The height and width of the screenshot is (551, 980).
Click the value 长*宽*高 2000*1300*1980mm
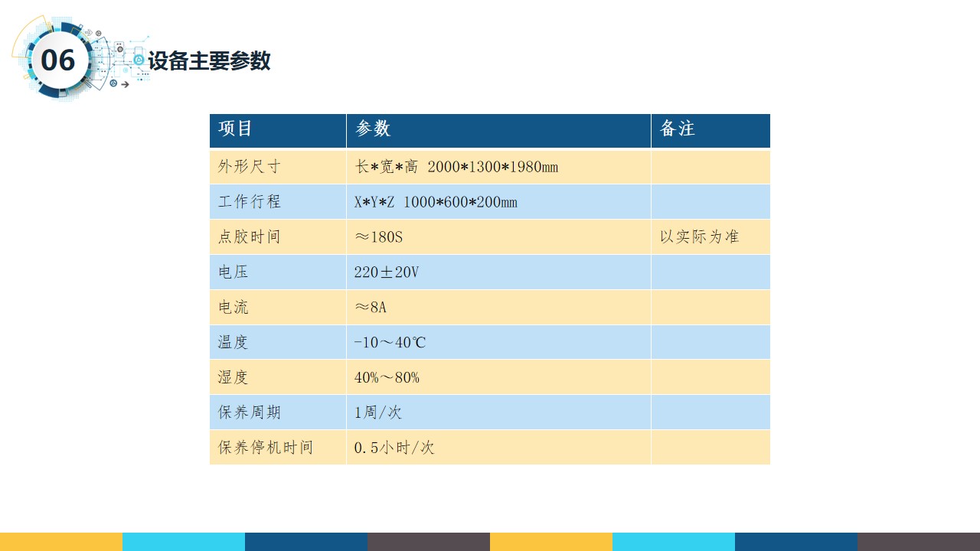click(x=456, y=166)
